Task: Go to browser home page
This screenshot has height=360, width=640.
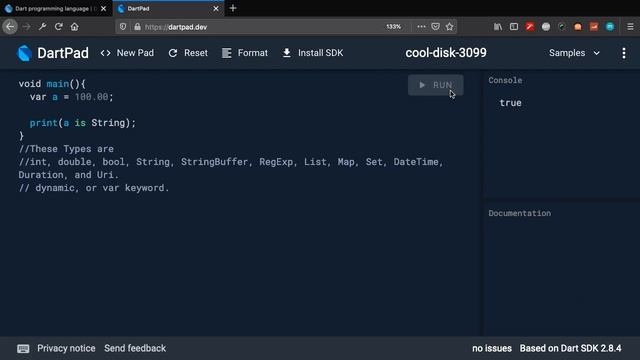Action: tap(74, 27)
